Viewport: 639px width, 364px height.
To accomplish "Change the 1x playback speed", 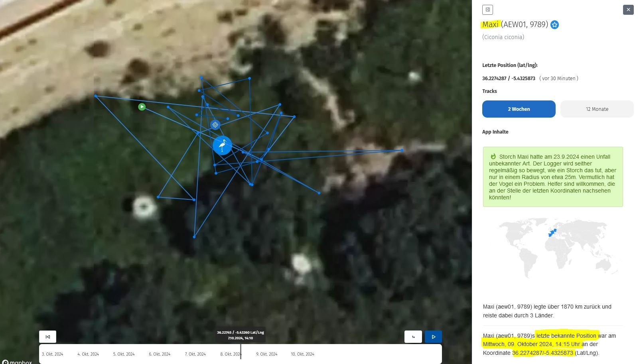I will pyautogui.click(x=413, y=336).
